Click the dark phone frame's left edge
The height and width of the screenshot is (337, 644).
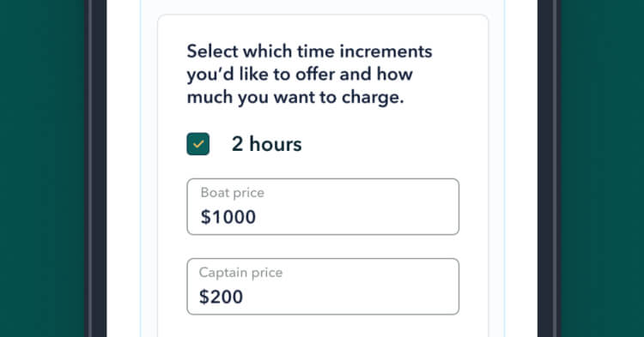pos(95,168)
